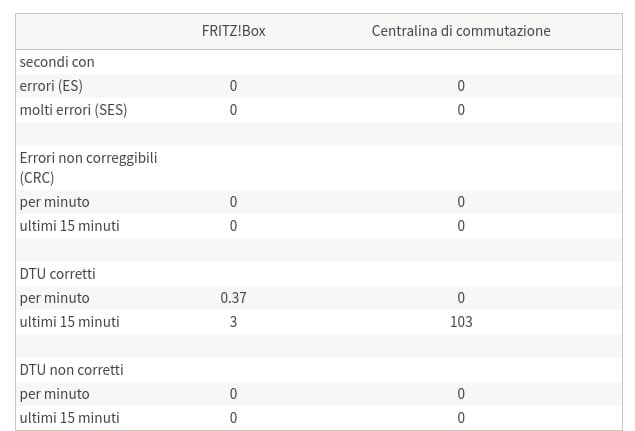Click "ultimi 15 minuti" under DTU non corretti
The image size is (635, 431).
[69, 418]
